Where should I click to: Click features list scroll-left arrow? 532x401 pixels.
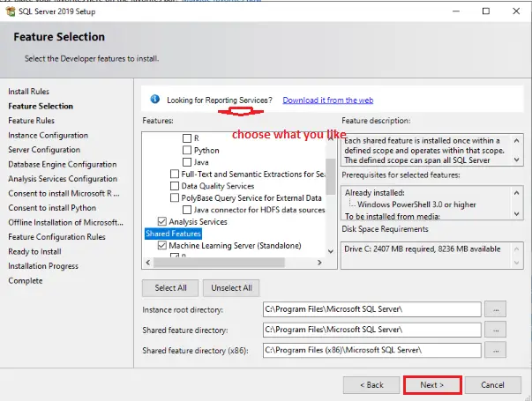click(x=148, y=263)
